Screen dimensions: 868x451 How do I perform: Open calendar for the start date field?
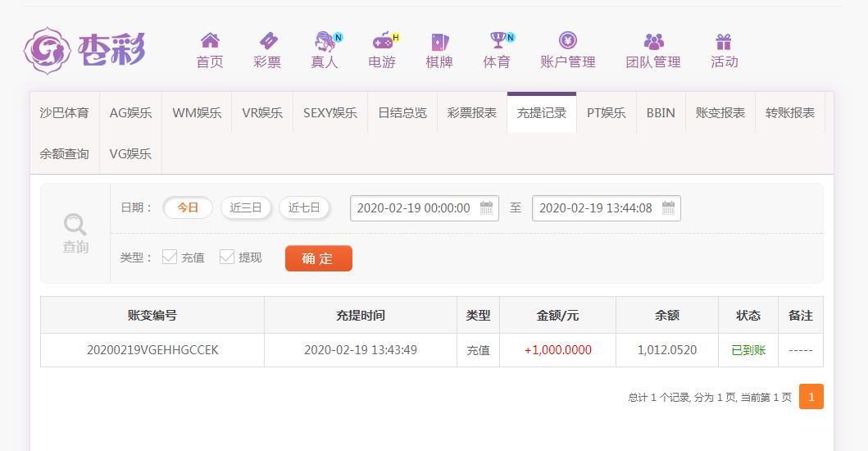[486, 207]
